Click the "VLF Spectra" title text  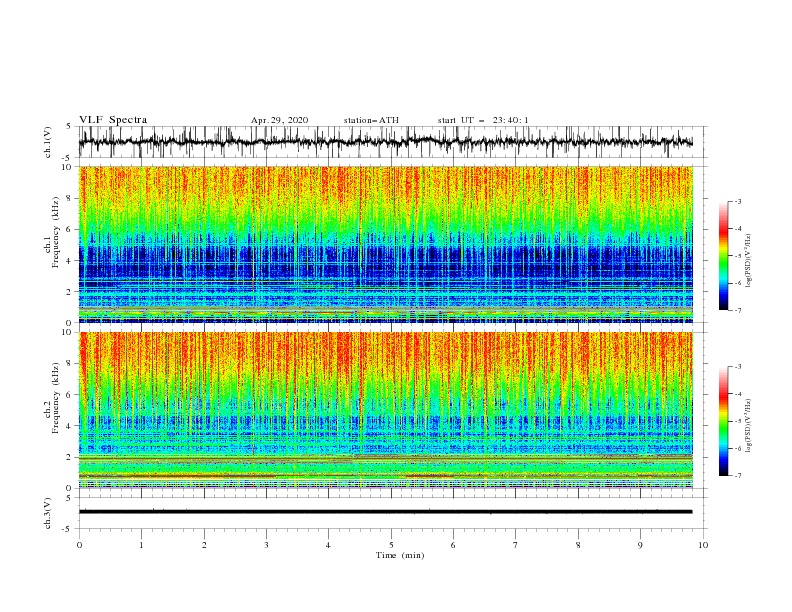click(x=113, y=120)
